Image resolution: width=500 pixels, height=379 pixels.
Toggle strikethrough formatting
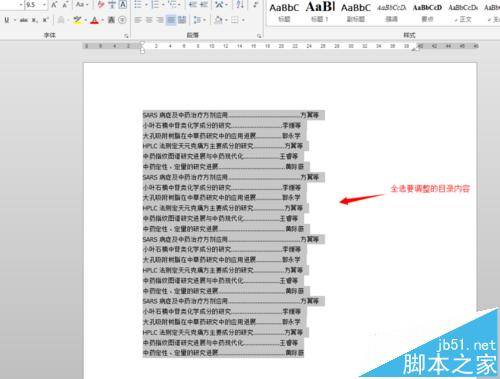tap(23, 20)
